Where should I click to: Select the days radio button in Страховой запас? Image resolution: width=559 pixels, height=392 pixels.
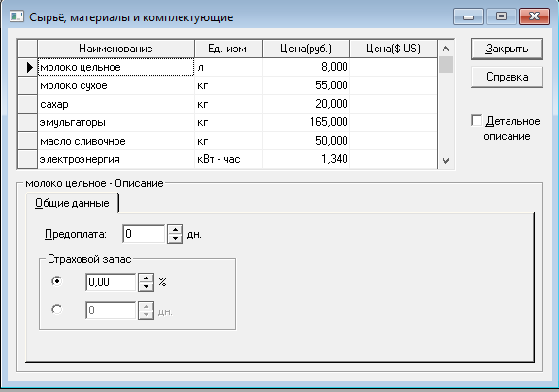click(56, 309)
